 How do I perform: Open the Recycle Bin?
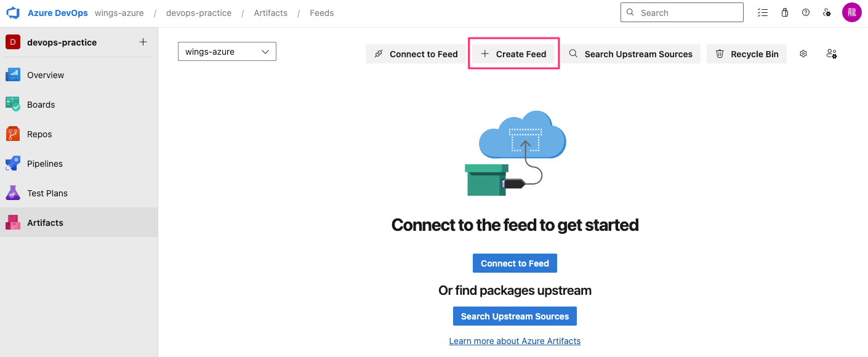point(747,54)
